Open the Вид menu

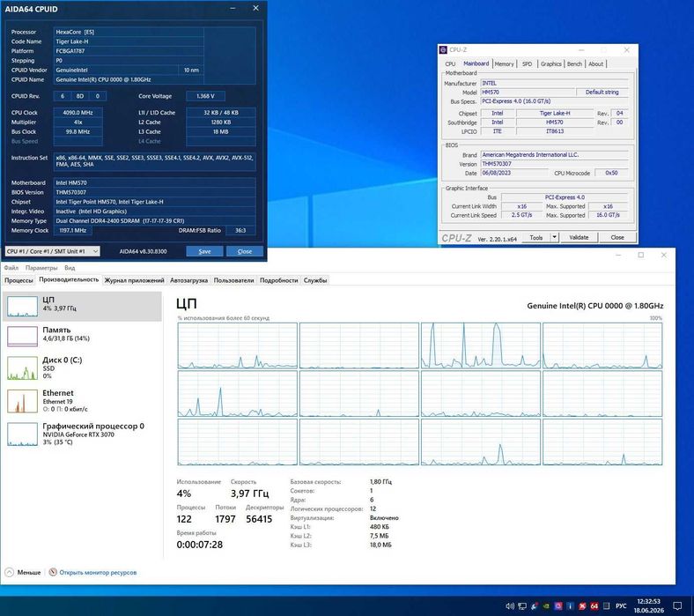[70, 268]
